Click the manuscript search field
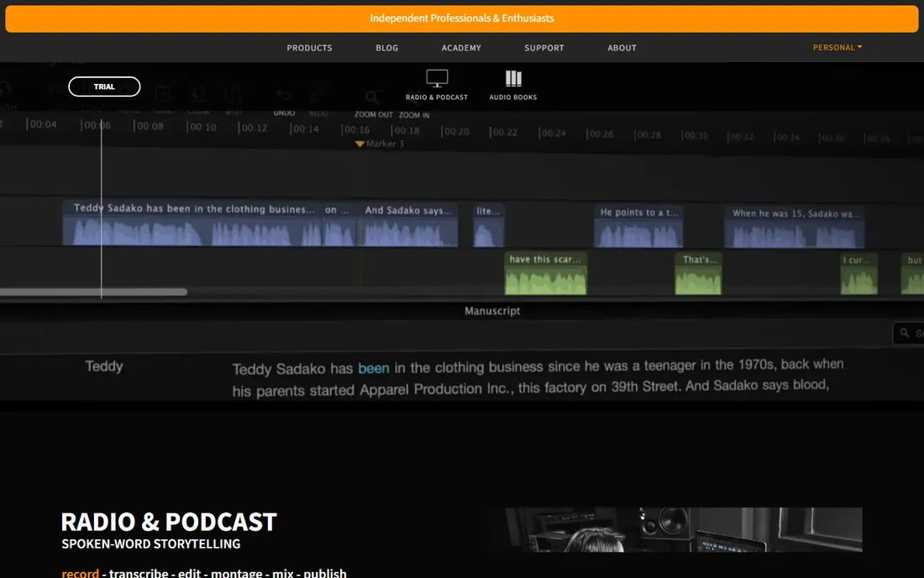The width and height of the screenshot is (924, 578). [908, 333]
